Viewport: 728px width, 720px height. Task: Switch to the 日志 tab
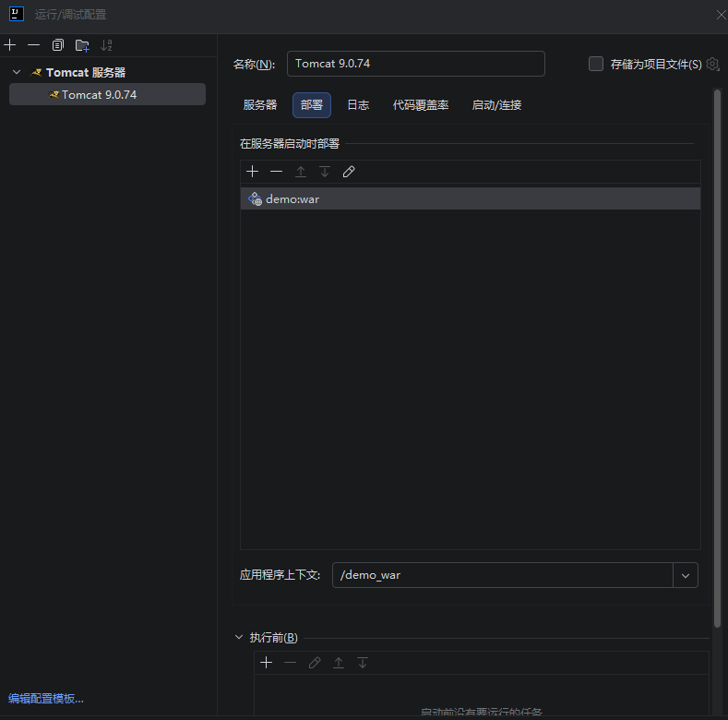(x=358, y=105)
